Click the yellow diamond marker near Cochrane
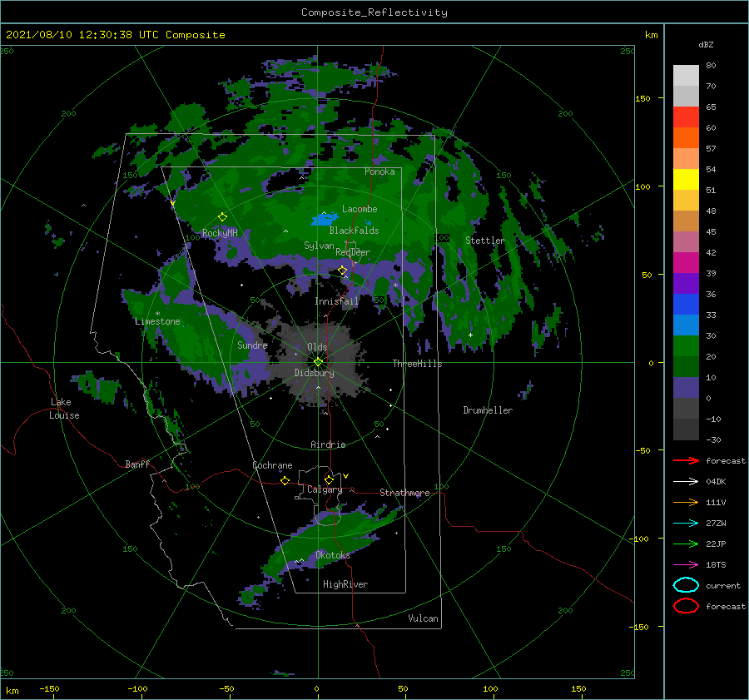The image size is (749, 700). [x=285, y=480]
